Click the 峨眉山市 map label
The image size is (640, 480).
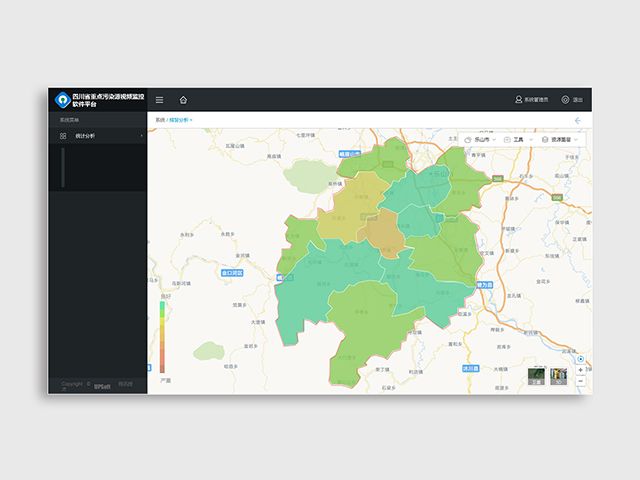(x=350, y=154)
